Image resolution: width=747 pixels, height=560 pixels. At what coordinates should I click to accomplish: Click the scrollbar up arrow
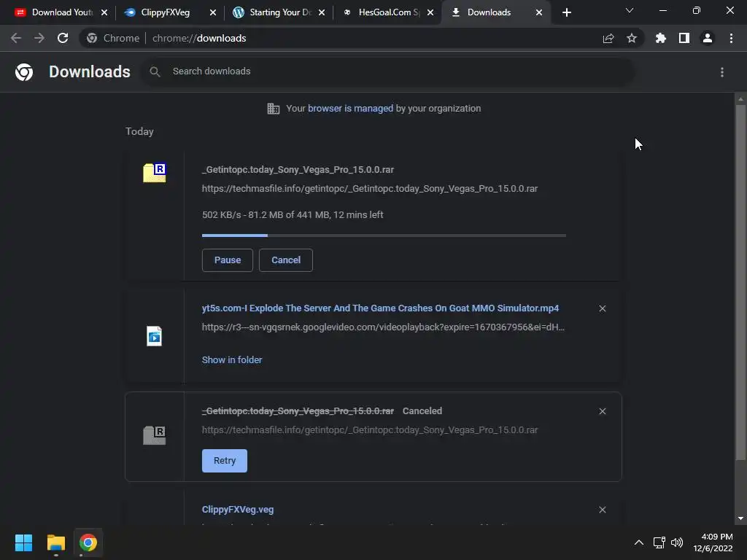point(740,99)
